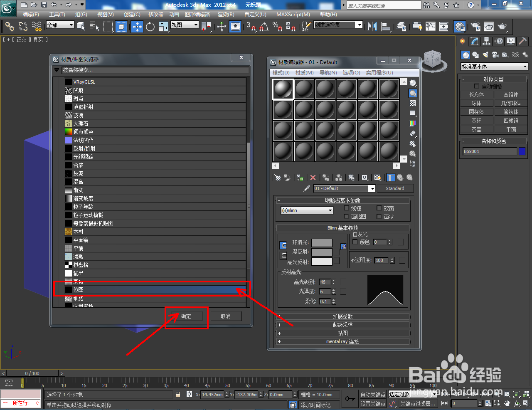Click the 确定 OK button
Image resolution: width=532 pixels, height=410 pixels.
tap(186, 316)
